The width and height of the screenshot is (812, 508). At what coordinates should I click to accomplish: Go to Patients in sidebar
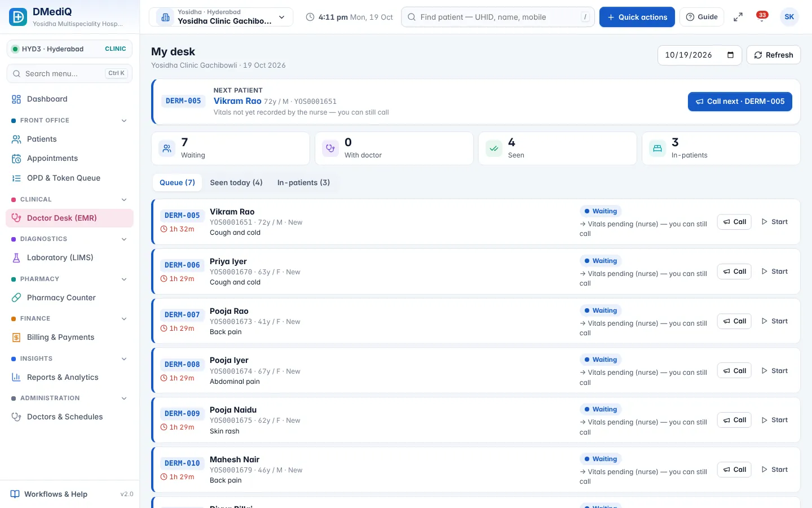69,139
